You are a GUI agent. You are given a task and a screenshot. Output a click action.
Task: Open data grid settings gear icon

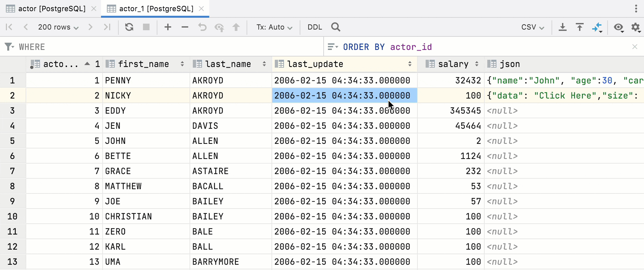click(636, 27)
